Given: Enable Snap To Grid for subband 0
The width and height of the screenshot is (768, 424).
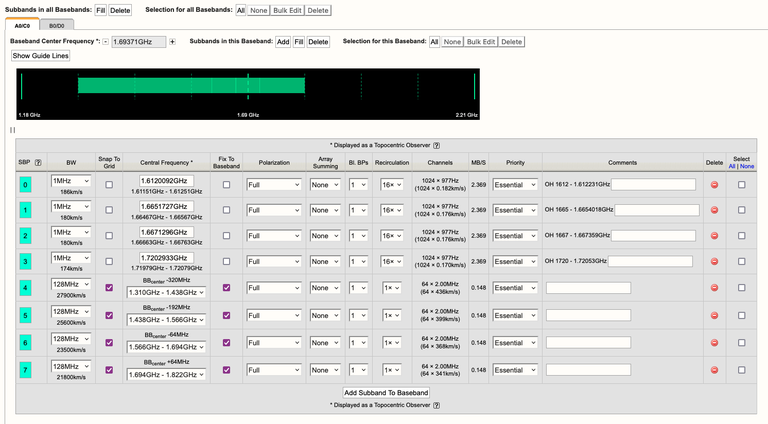Looking at the screenshot, I should tap(109, 185).
